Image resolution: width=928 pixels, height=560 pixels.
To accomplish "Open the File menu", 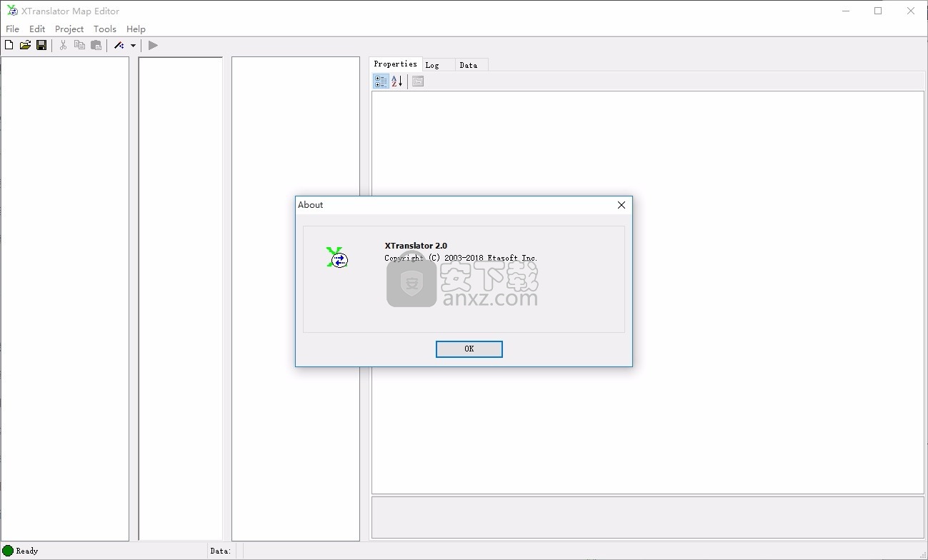I will pos(13,29).
